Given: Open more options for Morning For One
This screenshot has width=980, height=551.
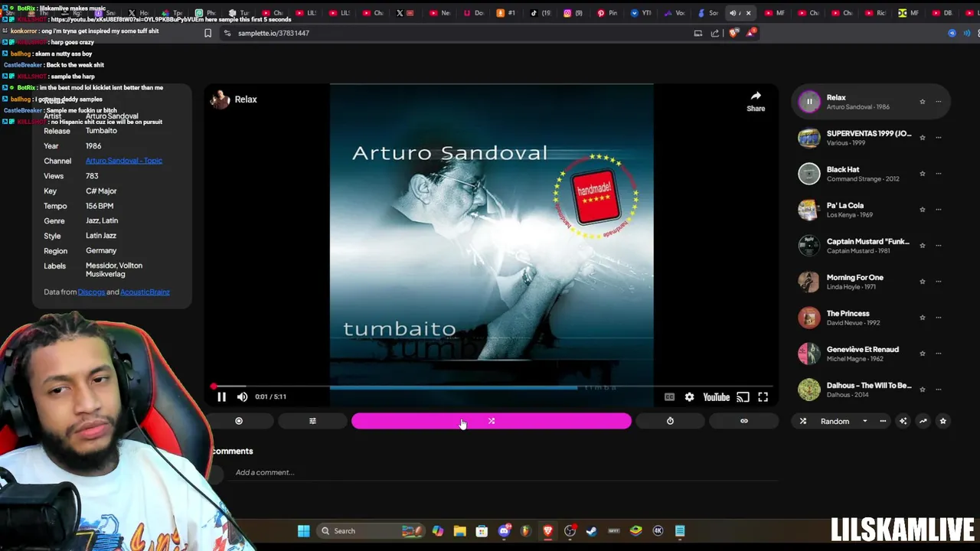Looking at the screenshot, I should 938,282.
